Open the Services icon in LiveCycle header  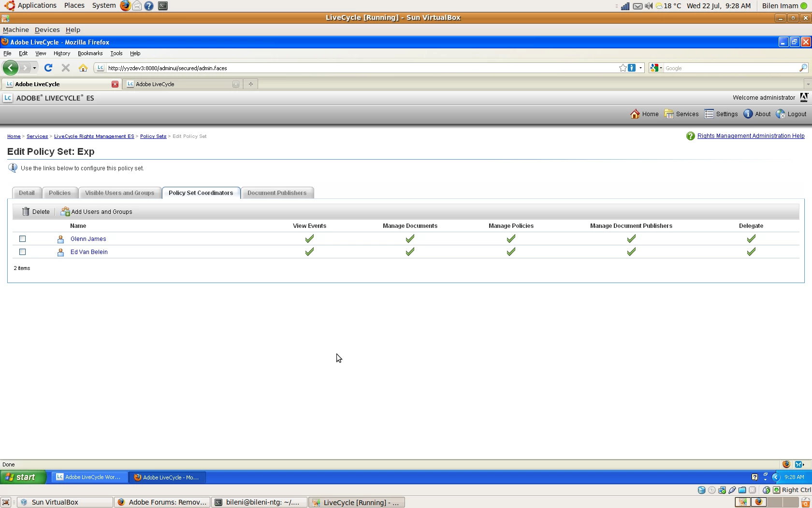point(669,114)
